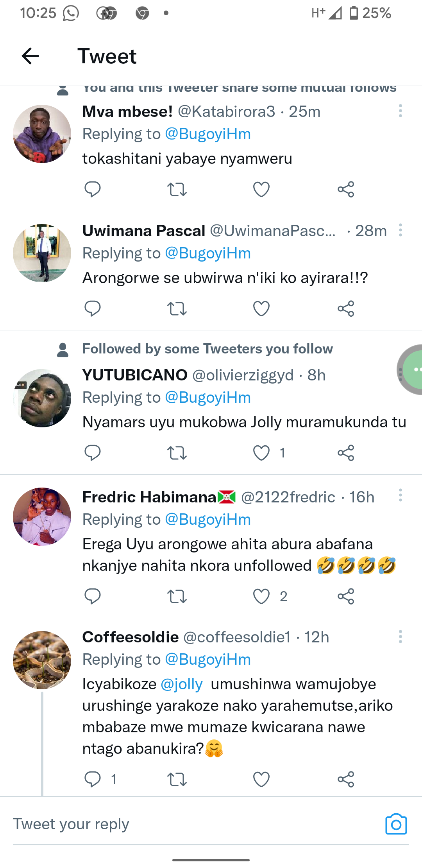The width and height of the screenshot is (422, 868).
Task: Expand options menu for Fredric Habimana's tweet
Action: point(400,495)
